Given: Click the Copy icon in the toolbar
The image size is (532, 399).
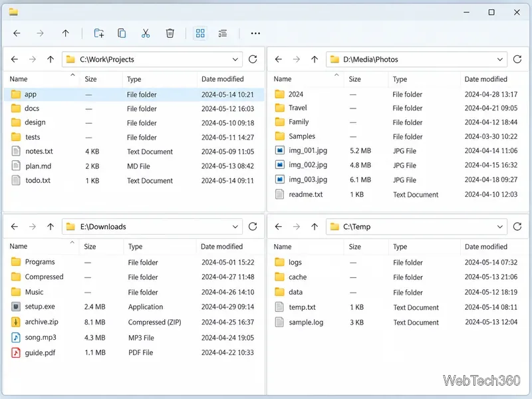Looking at the screenshot, I should pyautogui.click(x=122, y=33).
